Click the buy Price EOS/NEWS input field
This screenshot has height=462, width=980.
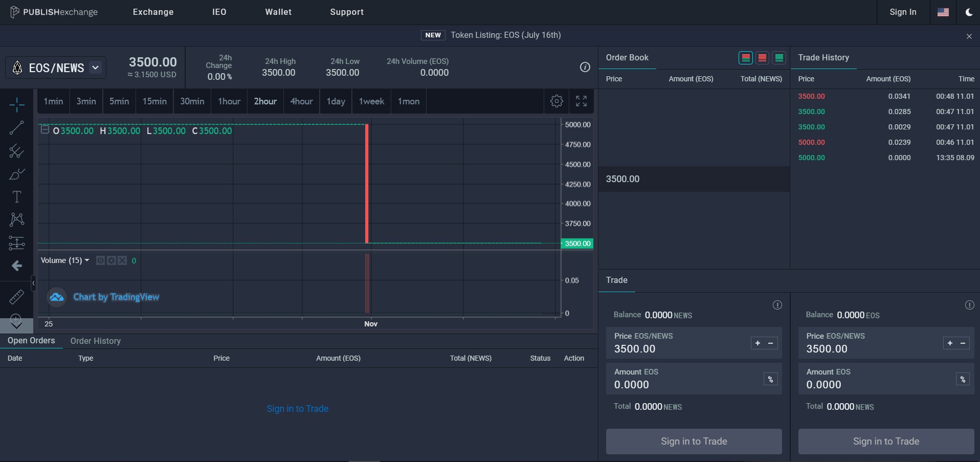694,343
